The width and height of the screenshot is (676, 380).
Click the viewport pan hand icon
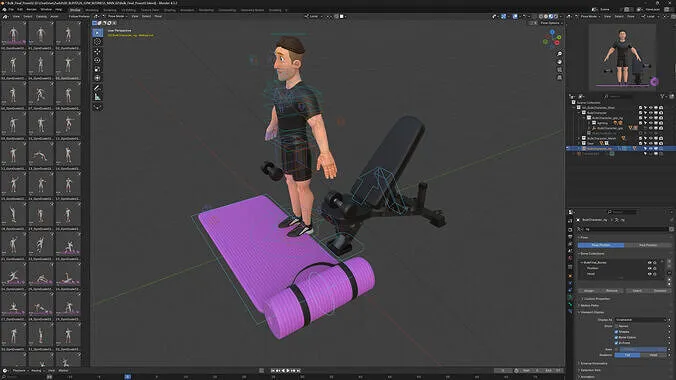(x=559, y=62)
